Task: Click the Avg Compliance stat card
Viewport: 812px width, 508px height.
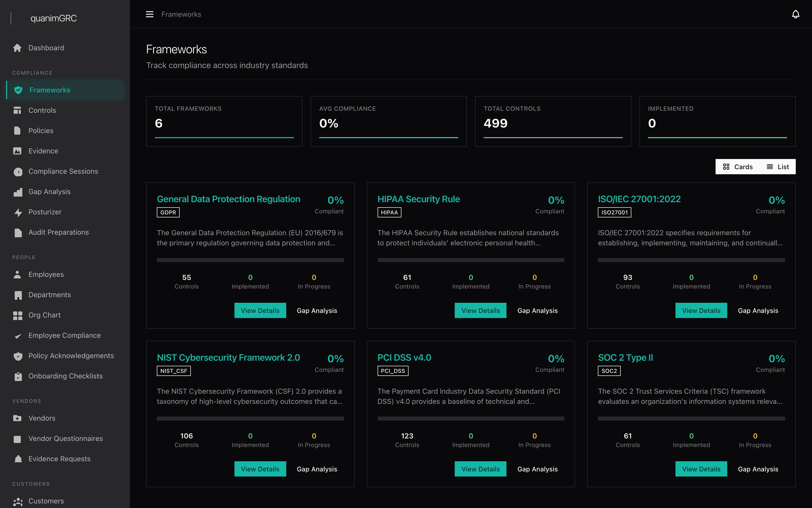Action: [388, 121]
